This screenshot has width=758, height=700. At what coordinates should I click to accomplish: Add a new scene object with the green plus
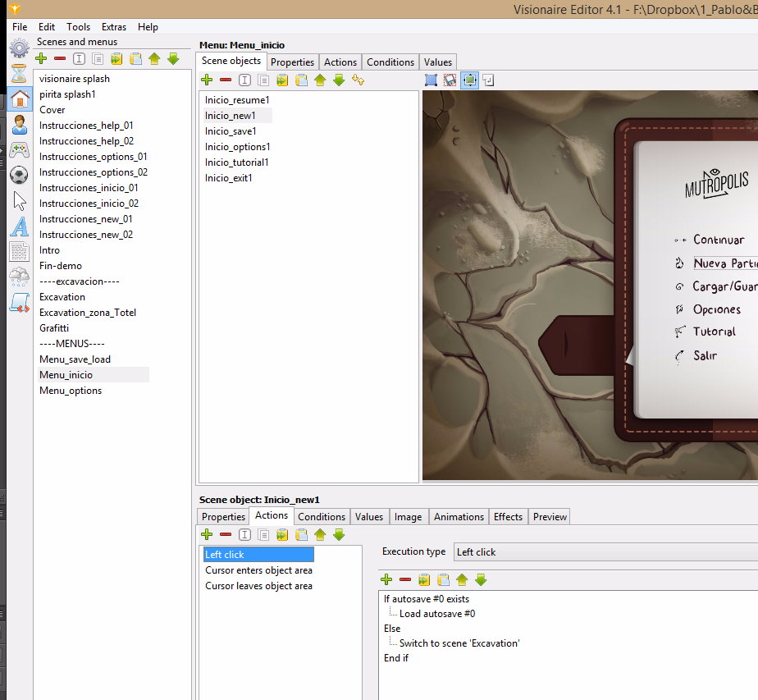(x=207, y=80)
